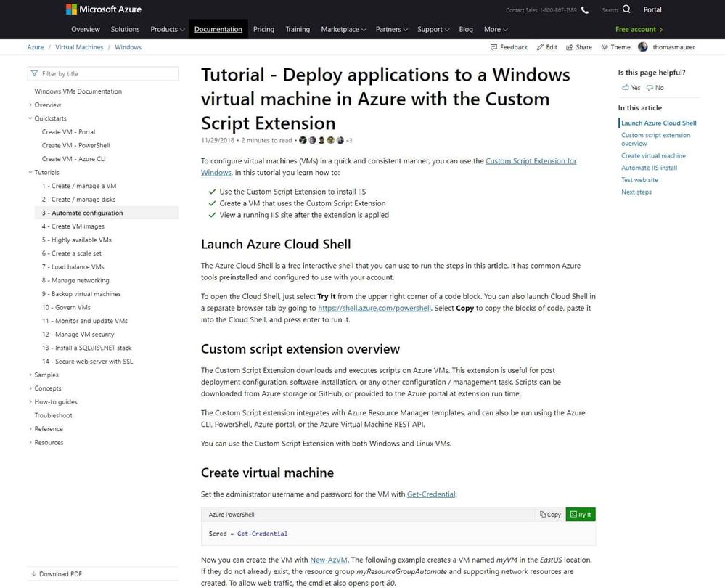
Task: Click the Filter by title input
Action: [102, 73]
